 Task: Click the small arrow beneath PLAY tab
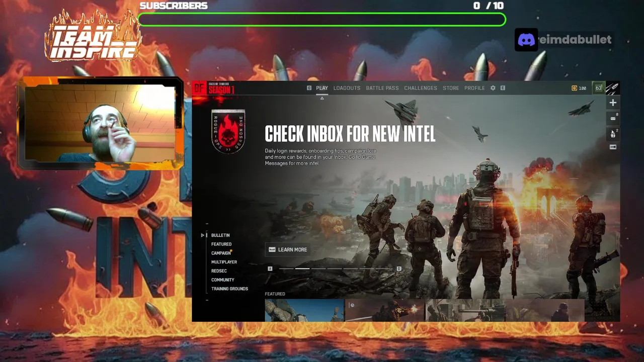point(322,98)
